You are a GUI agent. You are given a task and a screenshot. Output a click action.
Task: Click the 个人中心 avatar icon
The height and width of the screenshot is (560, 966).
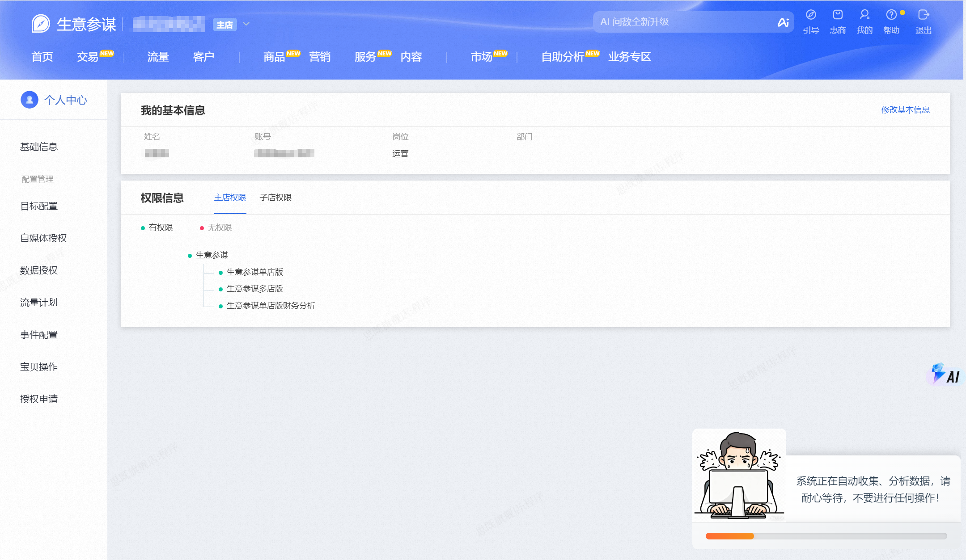point(29,100)
